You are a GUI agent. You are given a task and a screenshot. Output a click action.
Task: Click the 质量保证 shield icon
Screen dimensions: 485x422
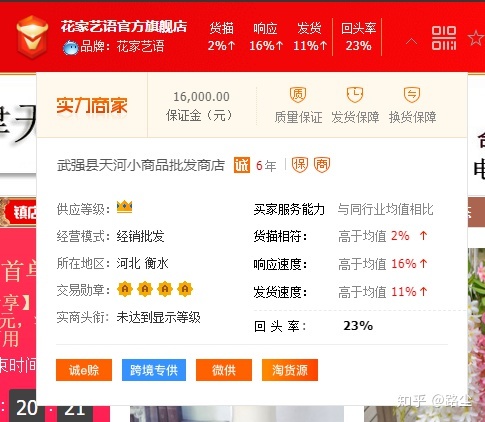point(298,95)
